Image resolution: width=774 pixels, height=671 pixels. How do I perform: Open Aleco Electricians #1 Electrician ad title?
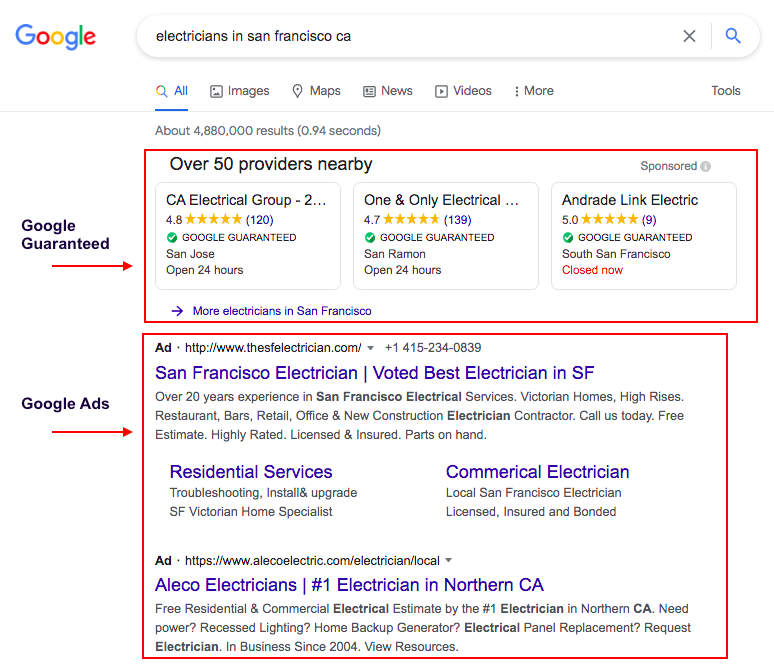point(349,585)
